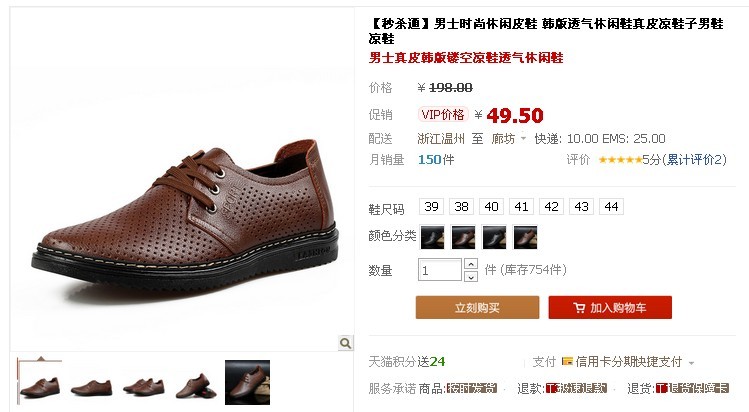749x412 pixels.
Task: Expand the 廊坊 delivery destination dropdown
Action: (x=523, y=139)
